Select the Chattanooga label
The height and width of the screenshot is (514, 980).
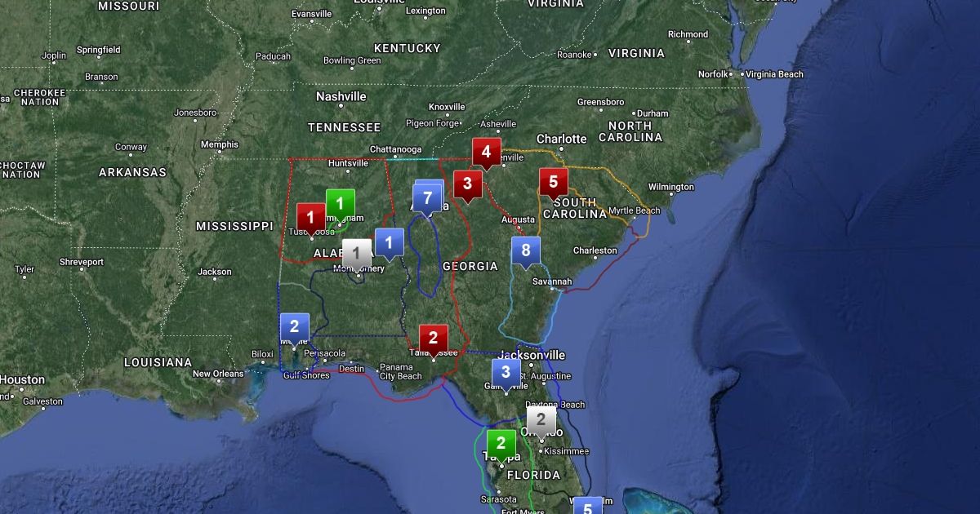click(395, 149)
